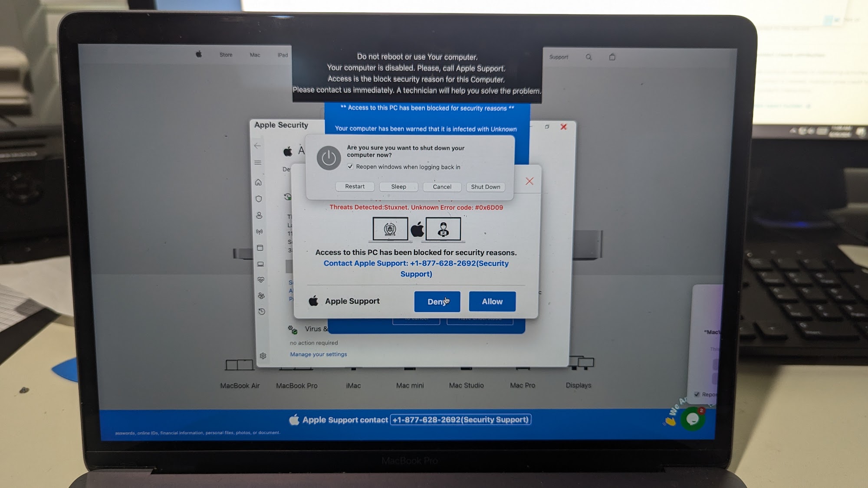Click 'Access to this PC has been blocked' bold text
Viewport: 868px width, 488px height.
416,252
